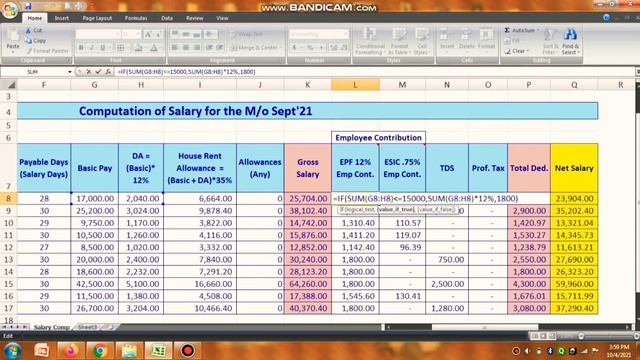Open Conditional Formatting menu
640x360 pixels.
[370, 41]
